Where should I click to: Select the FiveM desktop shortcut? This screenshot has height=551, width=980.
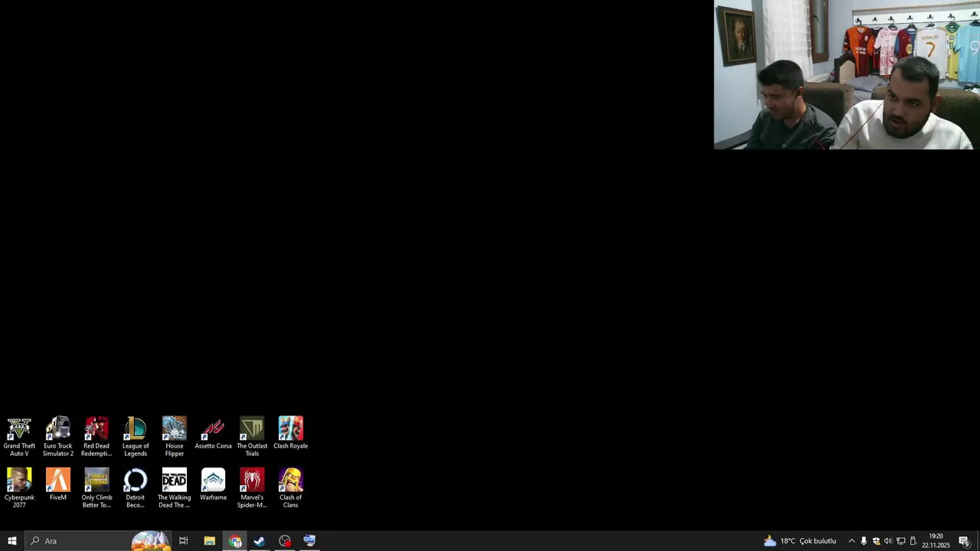pyautogui.click(x=58, y=484)
